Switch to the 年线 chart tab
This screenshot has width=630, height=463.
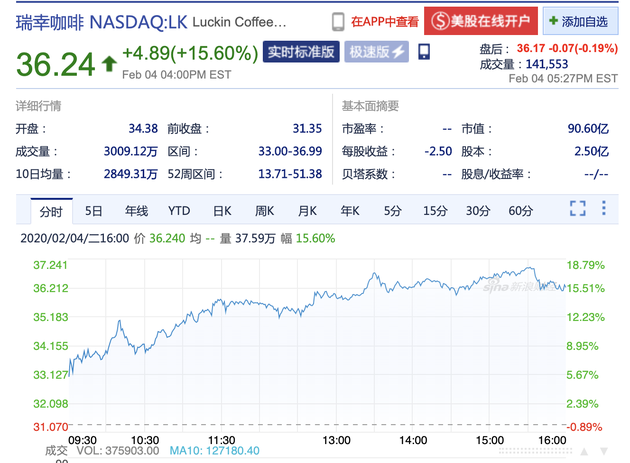tap(136, 211)
